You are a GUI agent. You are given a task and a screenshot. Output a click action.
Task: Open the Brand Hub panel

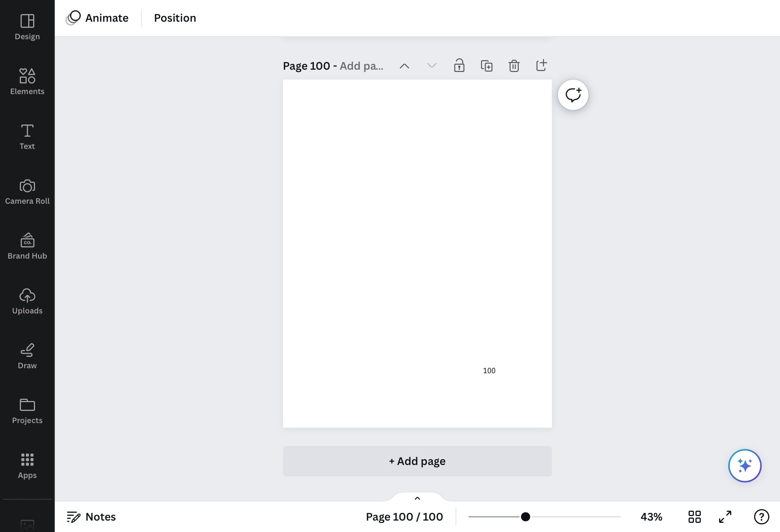click(27, 246)
